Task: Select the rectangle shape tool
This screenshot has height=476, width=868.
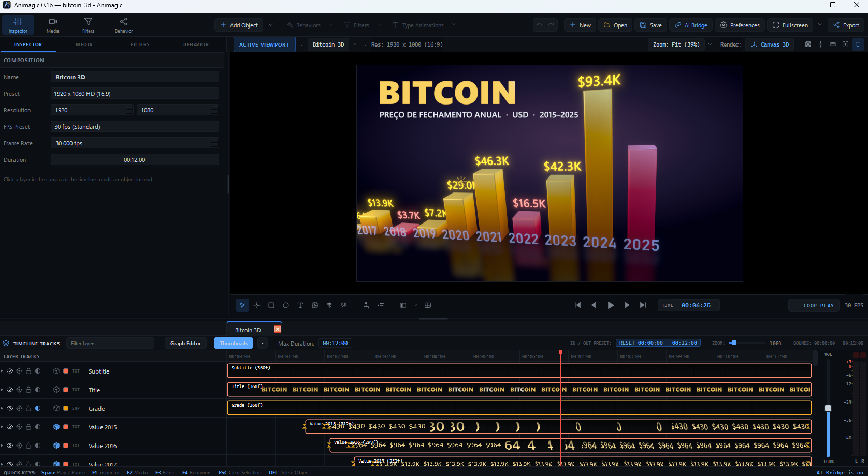Action: pyautogui.click(x=271, y=305)
